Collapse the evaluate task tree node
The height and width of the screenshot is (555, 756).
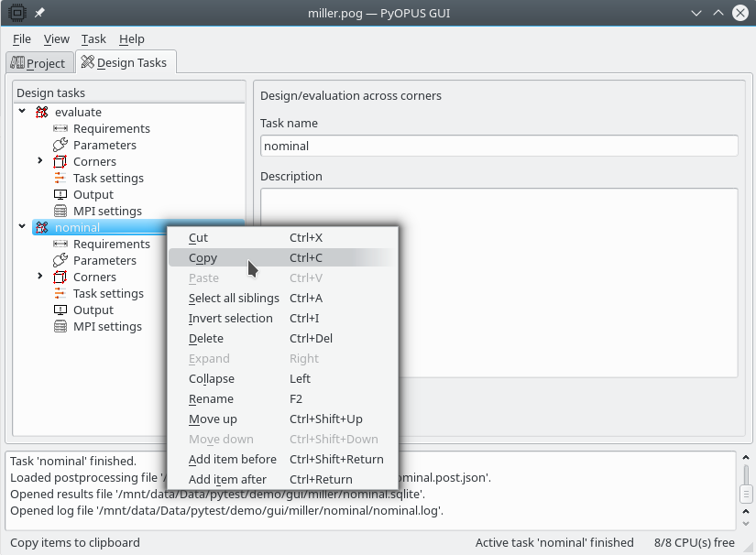[x=23, y=112]
